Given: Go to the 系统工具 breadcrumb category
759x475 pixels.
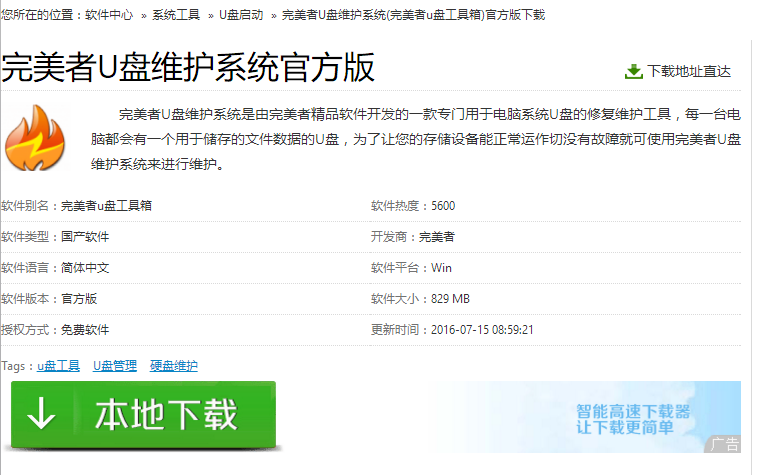Looking at the screenshot, I should click(x=176, y=16).
